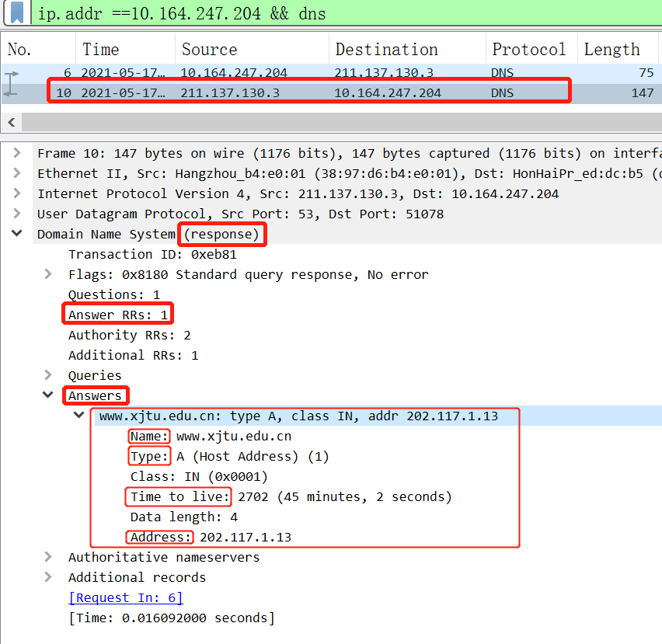The height and width of the screenshot is (644, 662).
Task: Expand the User Datagram Protocol section
Action: tap(17, 214)
